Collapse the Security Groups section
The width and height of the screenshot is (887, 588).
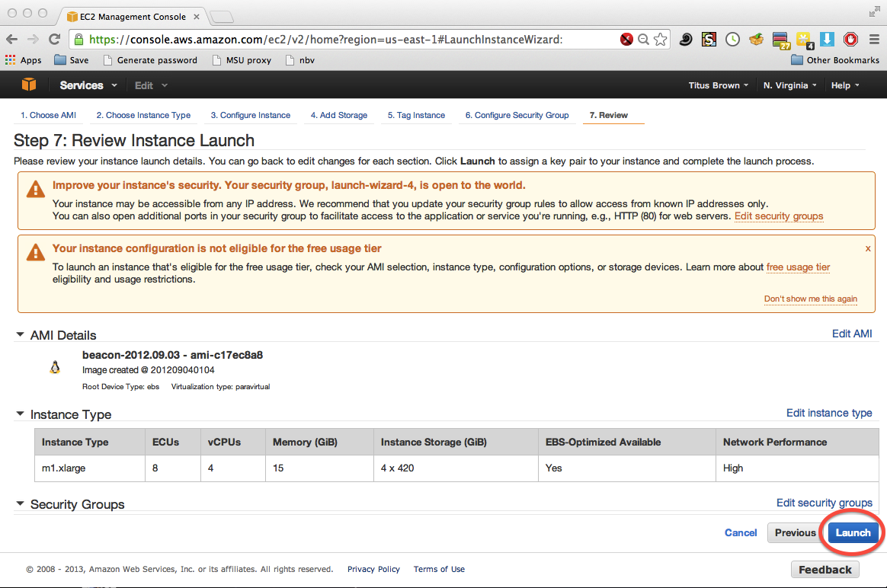(20, 503)
